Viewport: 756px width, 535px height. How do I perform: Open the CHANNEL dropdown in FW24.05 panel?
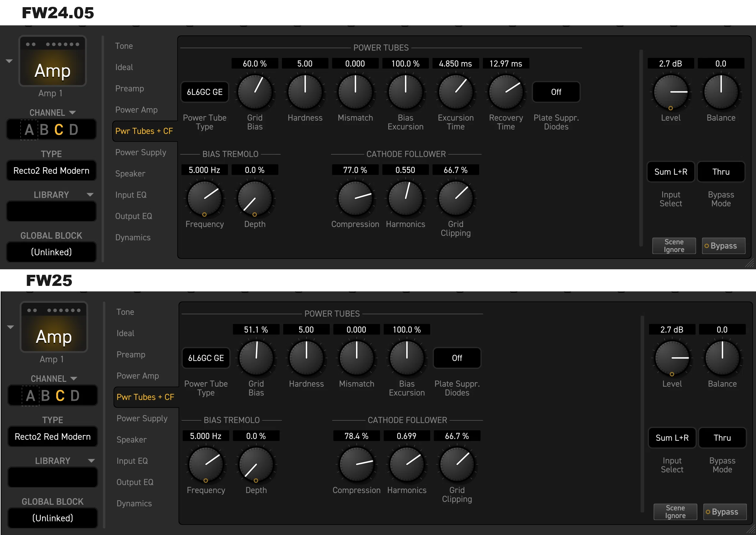[x=73, y=113]
